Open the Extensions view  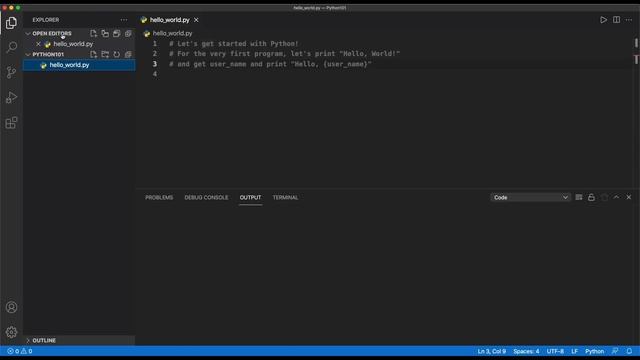pos(11,122)
